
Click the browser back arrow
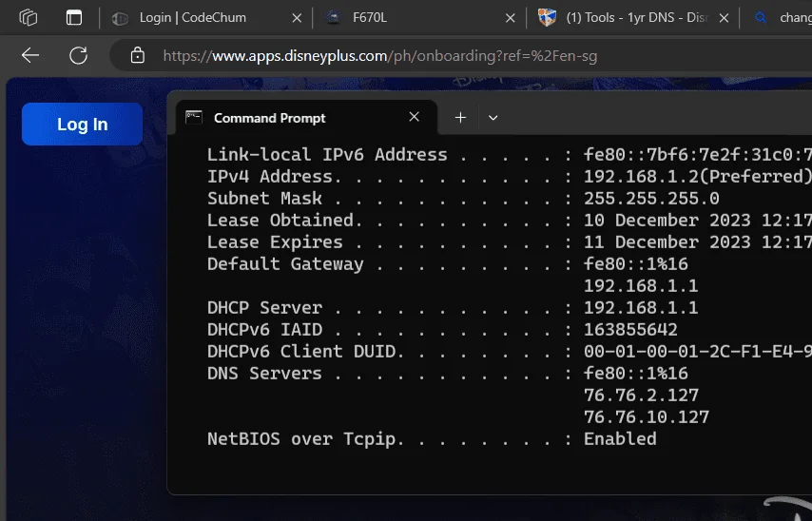pyautogui.click(x=30, y=55)
